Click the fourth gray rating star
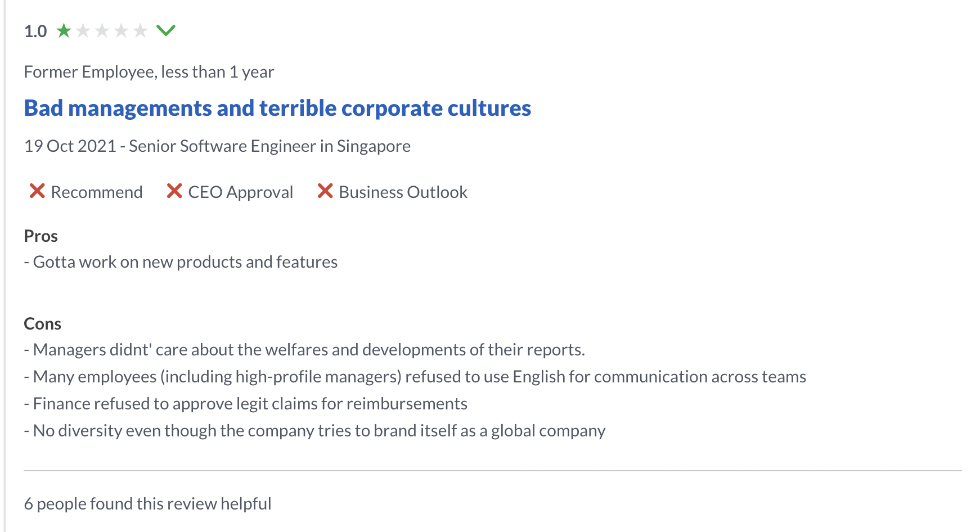This screenshot has height=532, width=980. (x=121, y=30)
